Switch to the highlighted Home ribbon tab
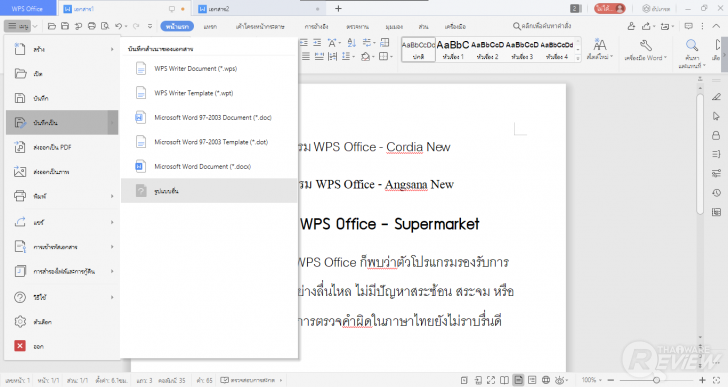Screen dimensions: 728x387 [177, 26]
